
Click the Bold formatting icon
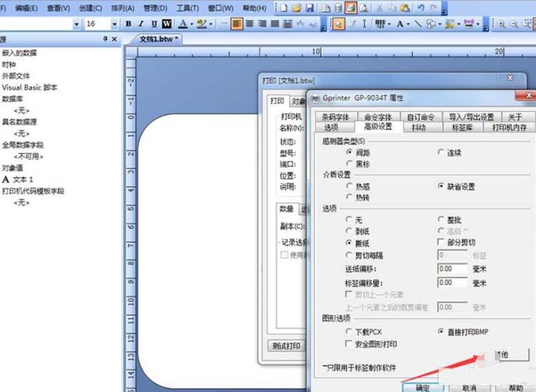[129, 24]
